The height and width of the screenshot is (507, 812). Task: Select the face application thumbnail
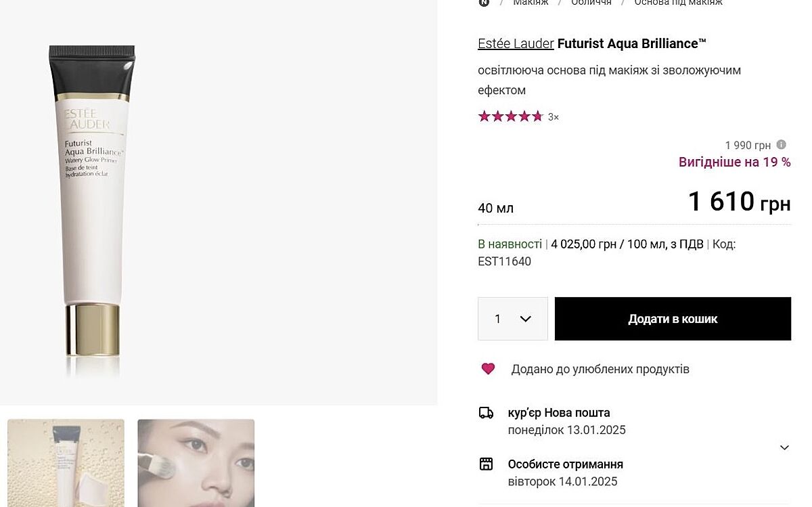tap(196, 463)
